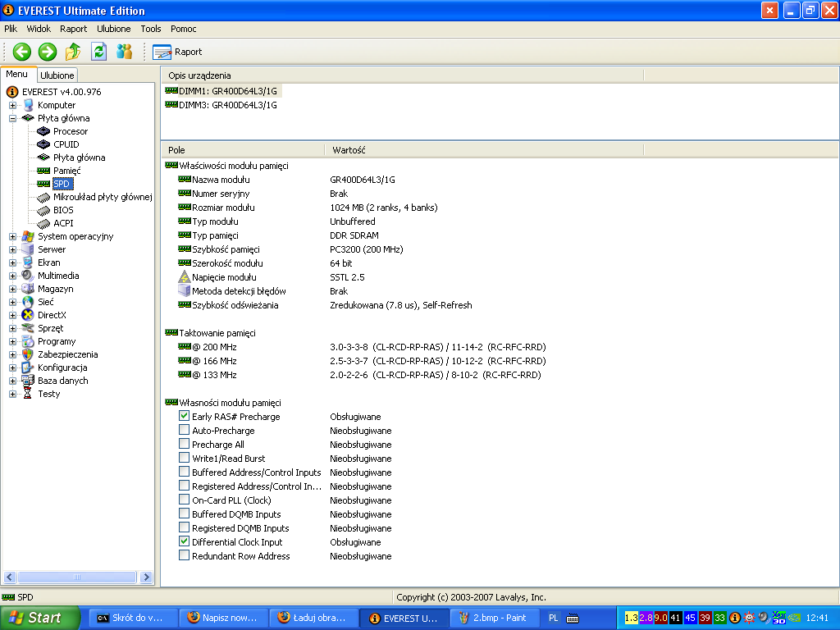Toggle Write1/Read Burst checkbox
The image size is (840, 630).
click(184, 458)
